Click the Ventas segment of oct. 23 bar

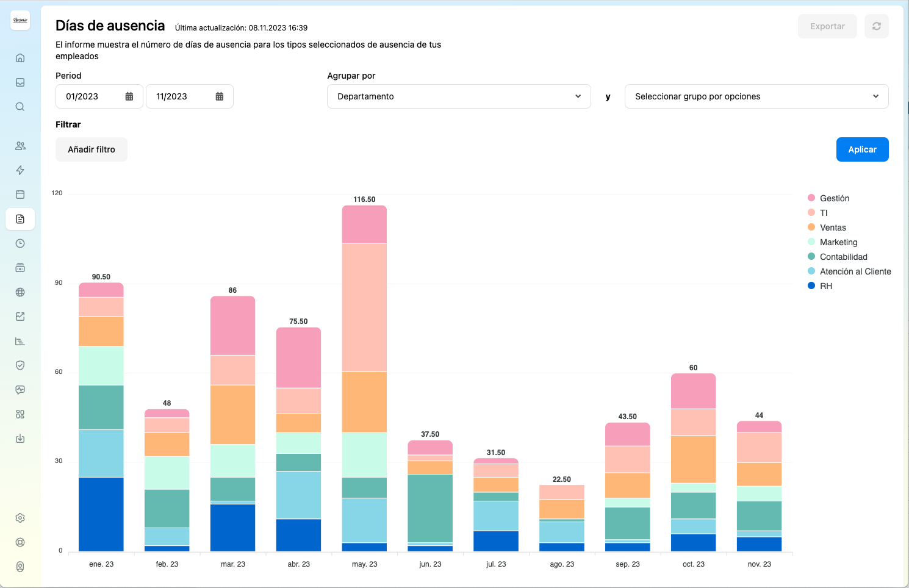click(693, 459)
